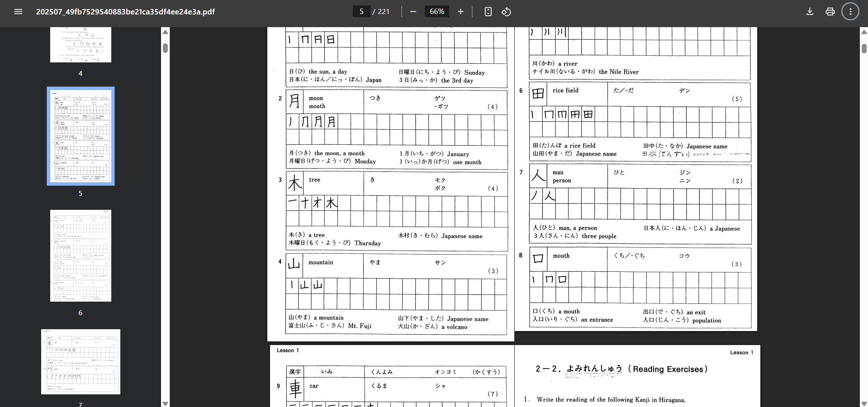Toggle the sidebar menu hamburger icon
Screen dimensions: 868x407
tap(18, 12)
